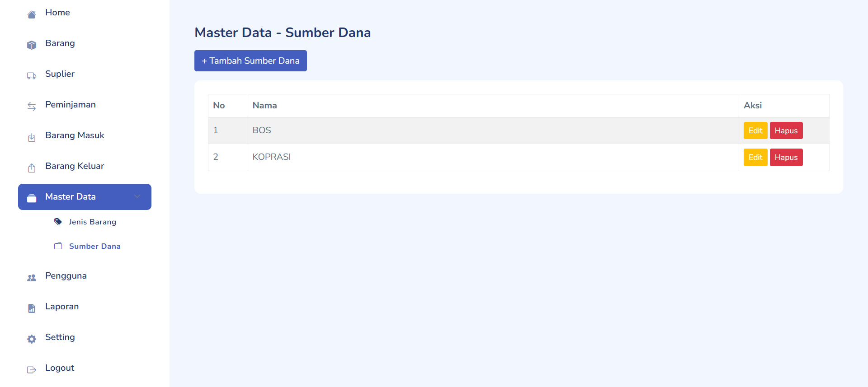Screen dimensions: 868x387
Task: Edit the KOPRASI row
Action: (755, 157)
